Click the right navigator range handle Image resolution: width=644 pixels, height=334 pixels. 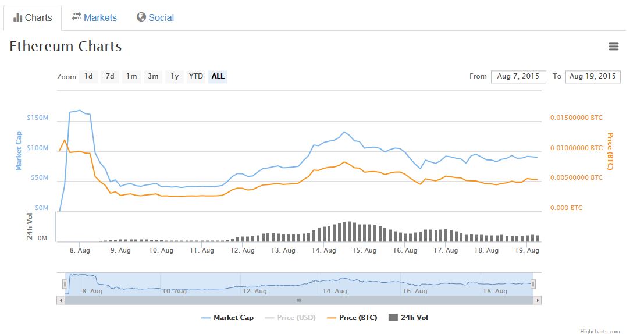[x=533, y=284]
